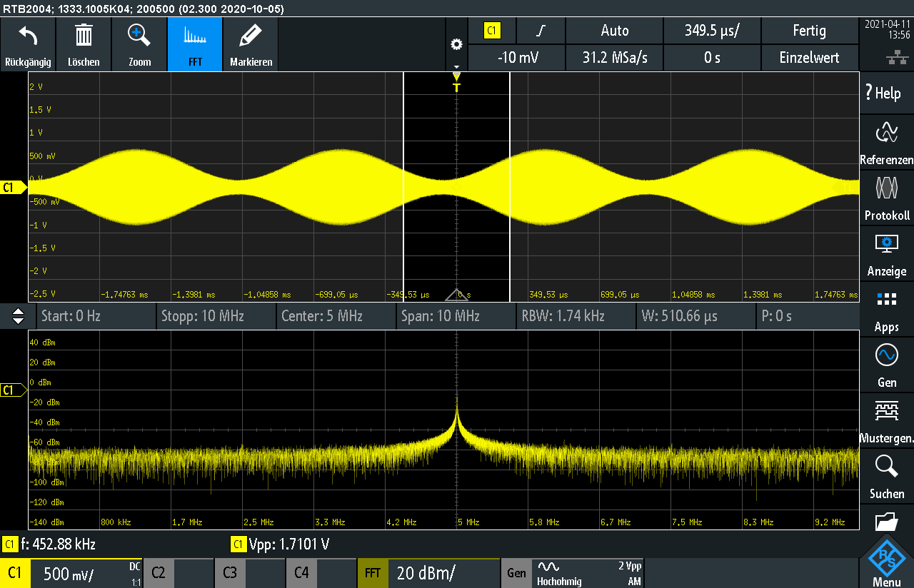914x588 pixels.
Task: Edit the FFT Stopp: 10 MHz field
Action: click(x=216, y=315)
